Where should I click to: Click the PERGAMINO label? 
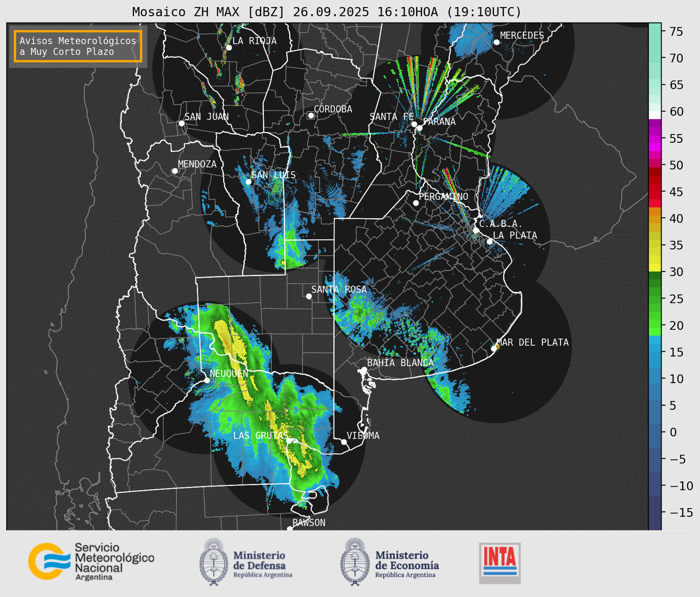click(x=444, y=196)
